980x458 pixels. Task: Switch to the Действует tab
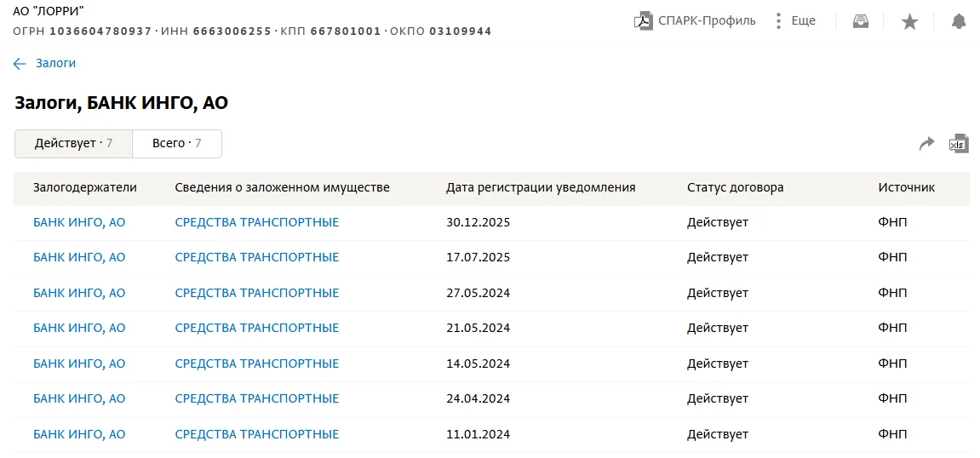point(73,144)
